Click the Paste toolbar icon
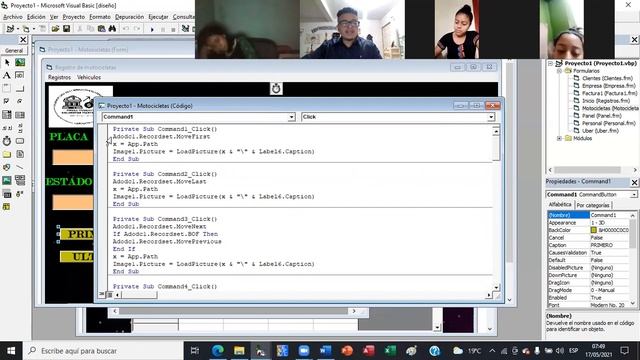 101,29
